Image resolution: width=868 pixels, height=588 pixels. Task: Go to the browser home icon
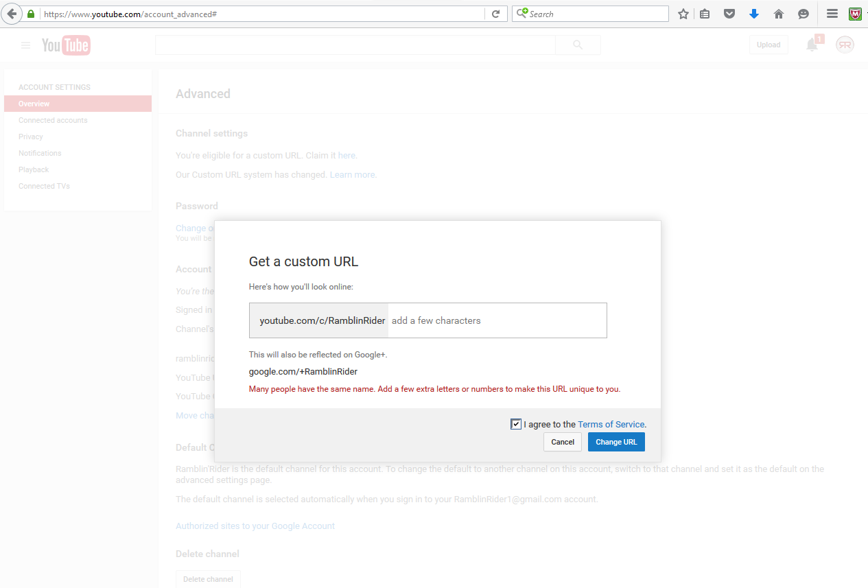(x=779, y=14)
